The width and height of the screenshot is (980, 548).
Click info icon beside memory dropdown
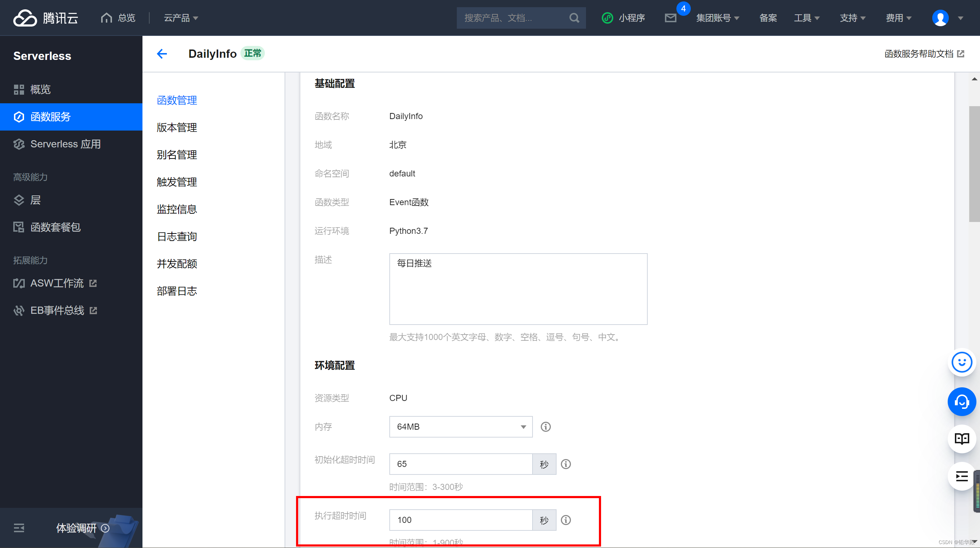coord(545,427)
